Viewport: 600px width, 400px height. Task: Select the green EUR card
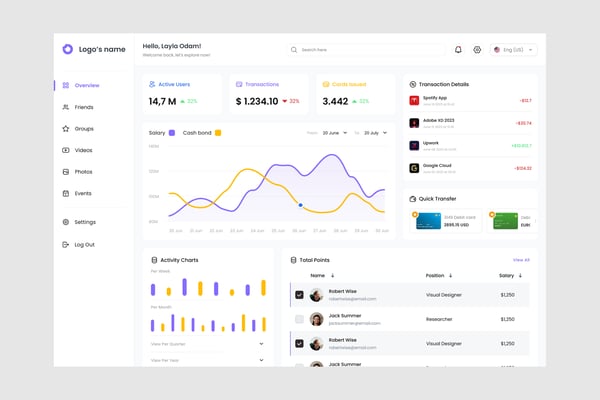click(505, 221)
